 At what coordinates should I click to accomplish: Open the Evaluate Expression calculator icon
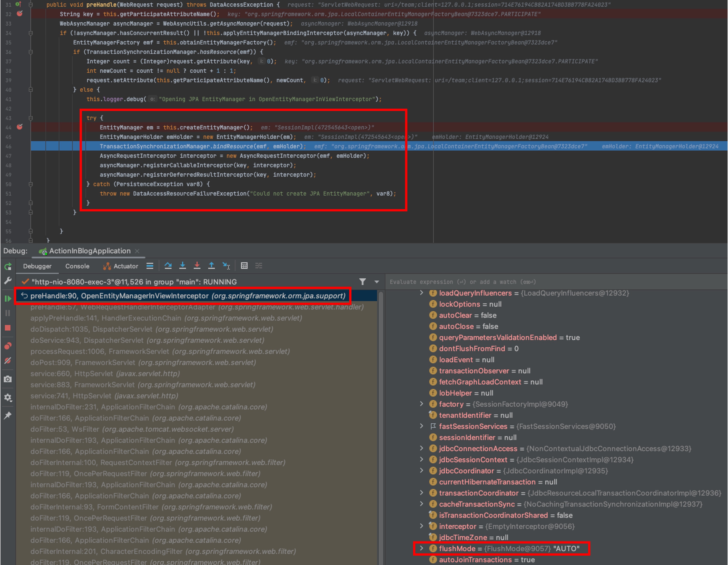pyautogui.click(x=245, y=266)
